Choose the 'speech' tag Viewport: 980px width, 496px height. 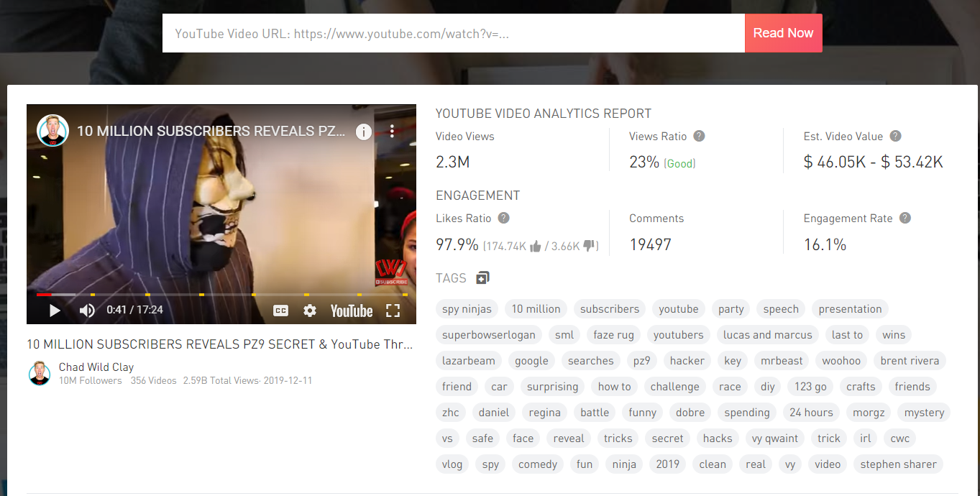tap(781, 309)
